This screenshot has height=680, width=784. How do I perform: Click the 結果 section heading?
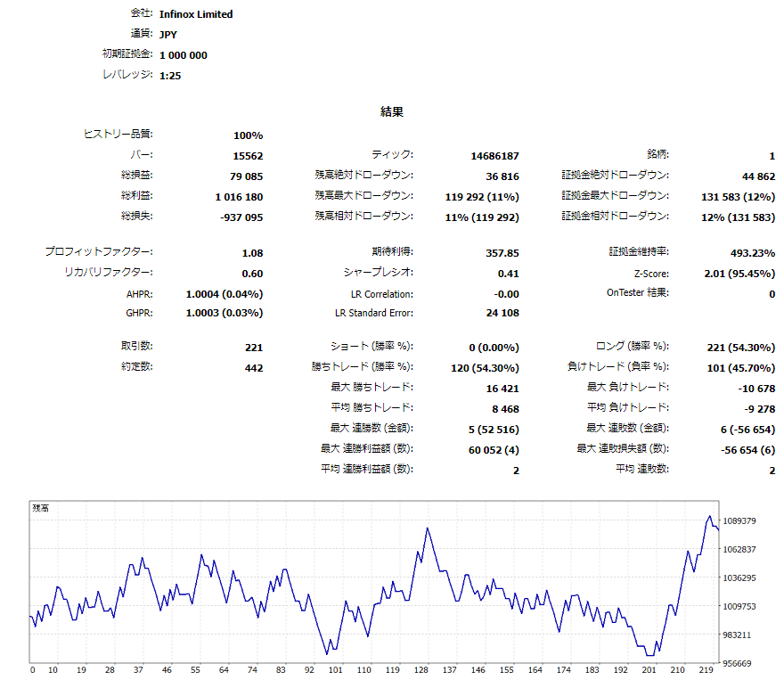[x=391, y=111]
